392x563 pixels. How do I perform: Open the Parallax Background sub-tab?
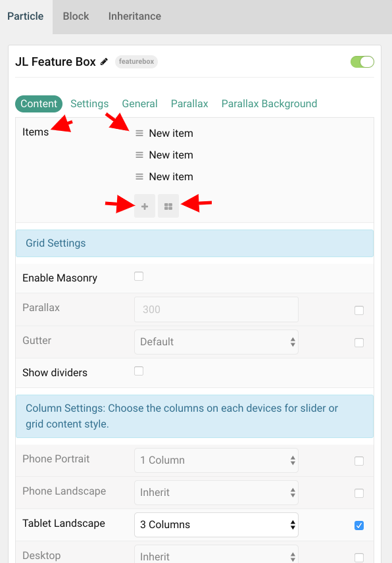click(x=269, y=104)
